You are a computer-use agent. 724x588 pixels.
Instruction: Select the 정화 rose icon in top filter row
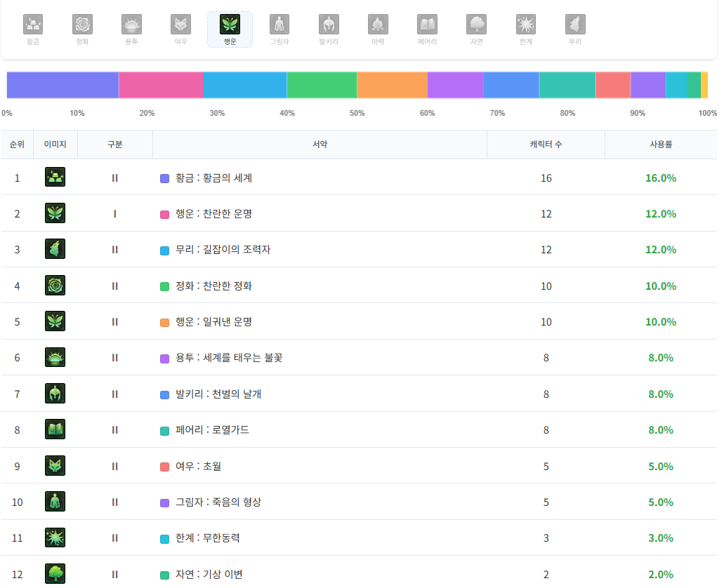point(82,25)
